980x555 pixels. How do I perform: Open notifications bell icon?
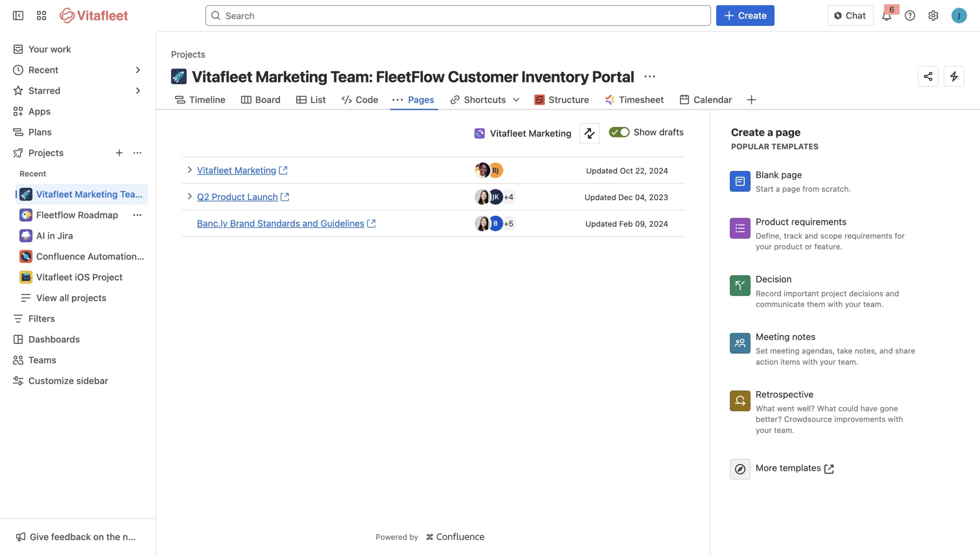(x=887, y=16)
